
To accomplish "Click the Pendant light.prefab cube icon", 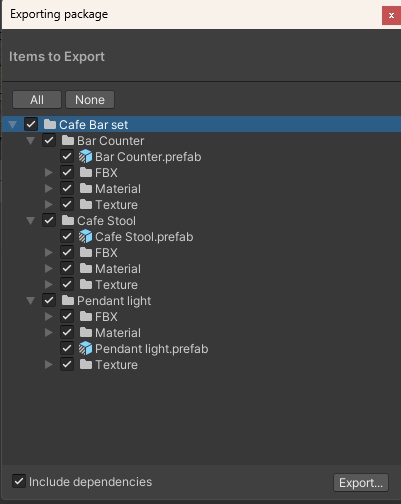I will (85, 348).
